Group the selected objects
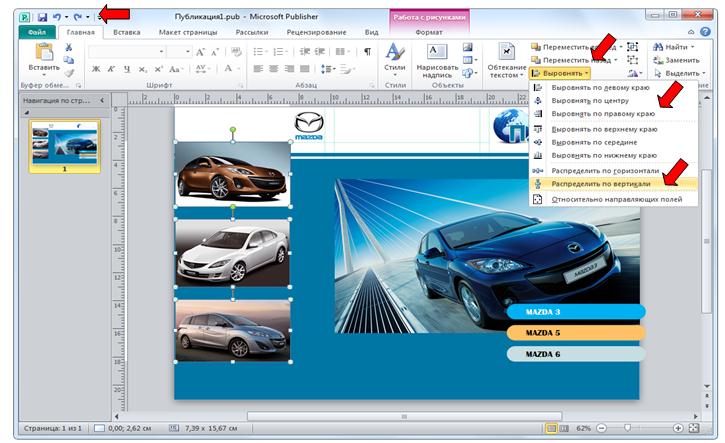Screen dimensions: 725x443 point(632,47)
